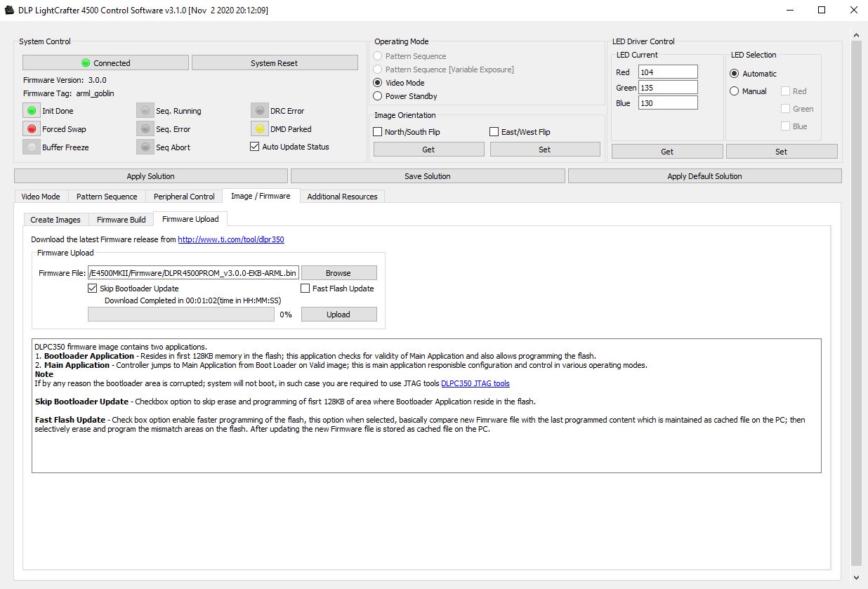Click the Download Completed status text
Viewport: 868px width, 589px height.
click(x=192, y=300)
